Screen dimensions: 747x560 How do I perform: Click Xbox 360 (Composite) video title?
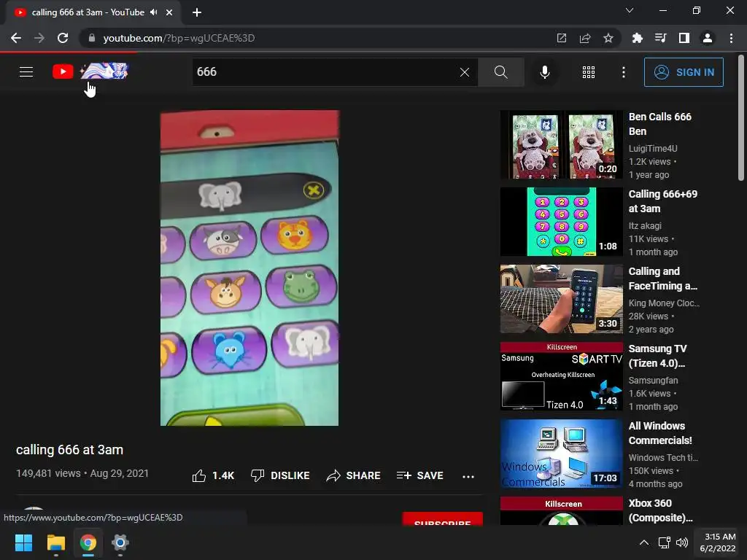point(660,510)
